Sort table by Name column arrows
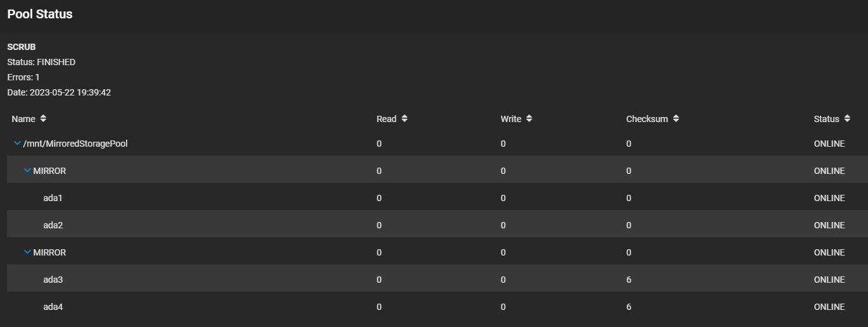868x327 pixels. pos(43,118)
